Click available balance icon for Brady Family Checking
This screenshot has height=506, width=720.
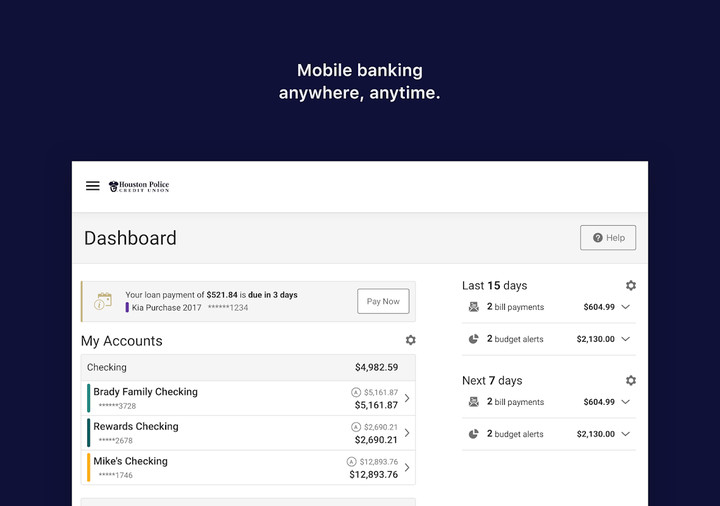(356, 392)
